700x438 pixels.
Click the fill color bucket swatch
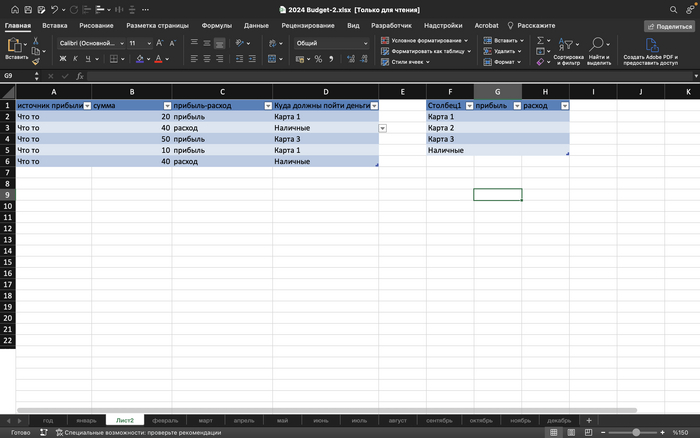[x=140, y=59]
